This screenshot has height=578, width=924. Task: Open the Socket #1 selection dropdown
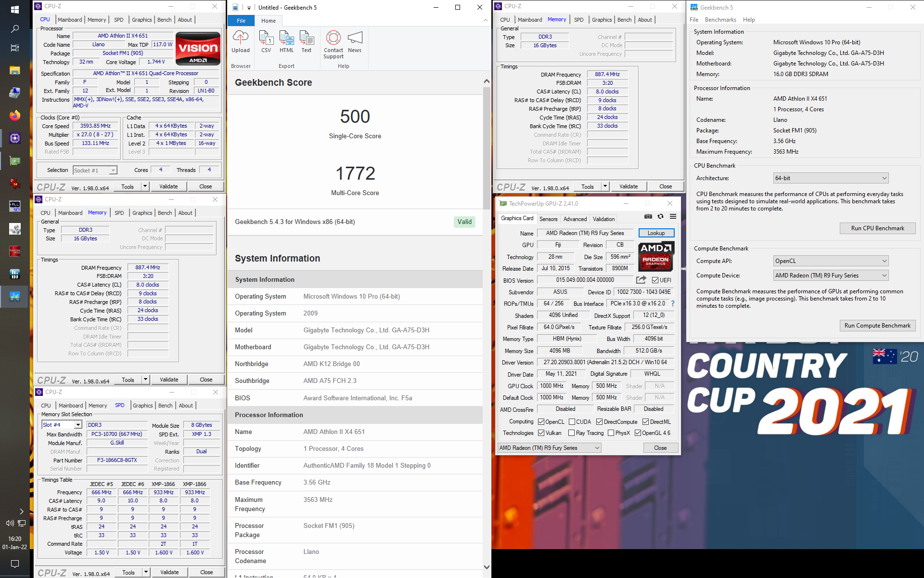(x=95, y=170)
